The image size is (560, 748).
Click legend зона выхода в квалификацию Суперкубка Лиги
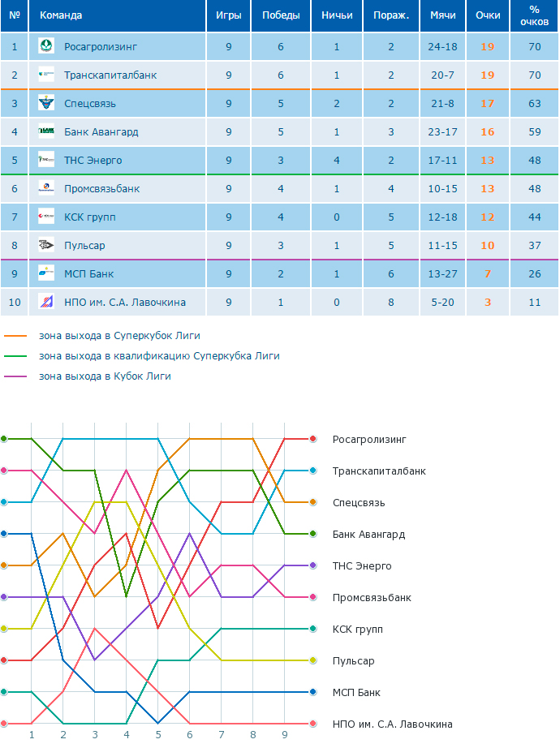click(159, 356)
